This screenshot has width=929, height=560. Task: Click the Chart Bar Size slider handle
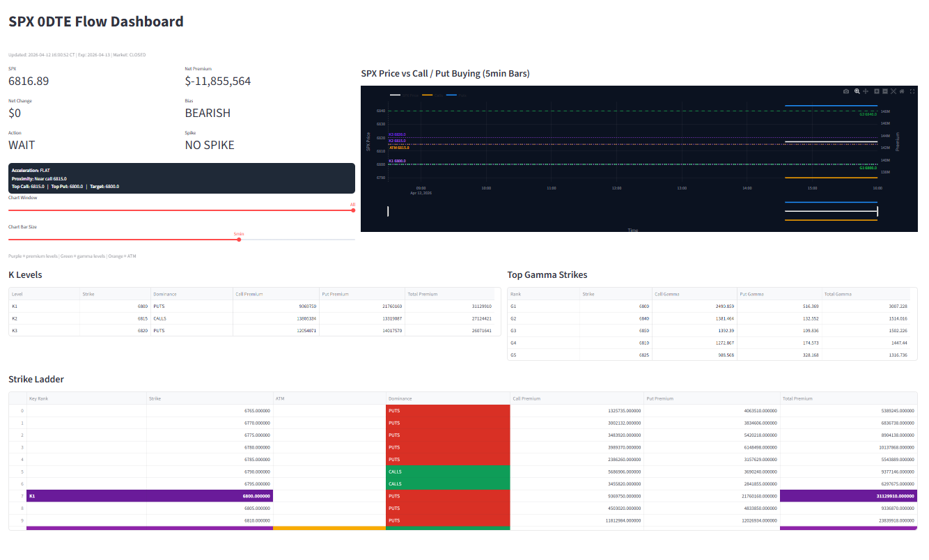tap(239, 240)
